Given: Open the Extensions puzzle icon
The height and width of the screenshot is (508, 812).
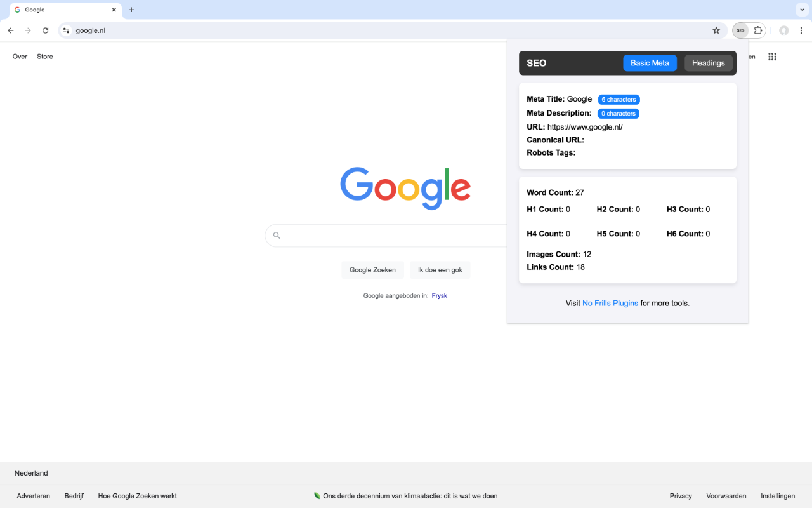Looking at the screenshot, I should click(758, 30).
